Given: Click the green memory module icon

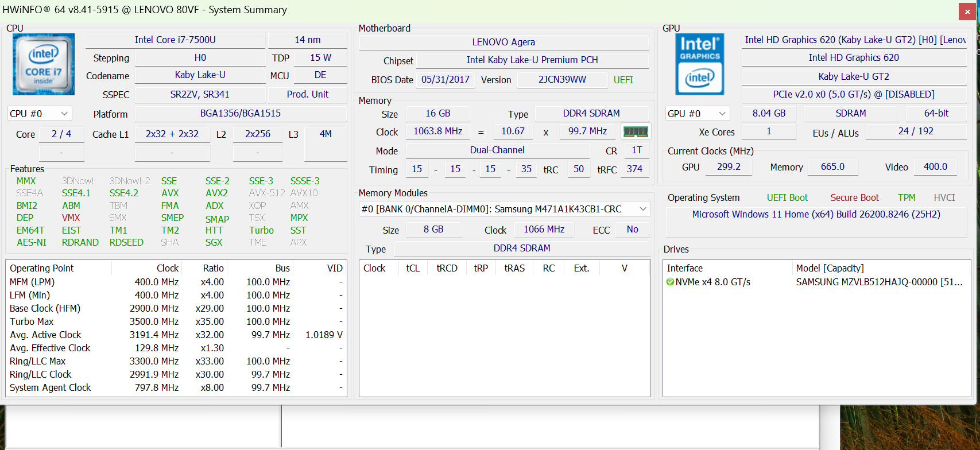Looking at the screenshot, I should (636, 131).
